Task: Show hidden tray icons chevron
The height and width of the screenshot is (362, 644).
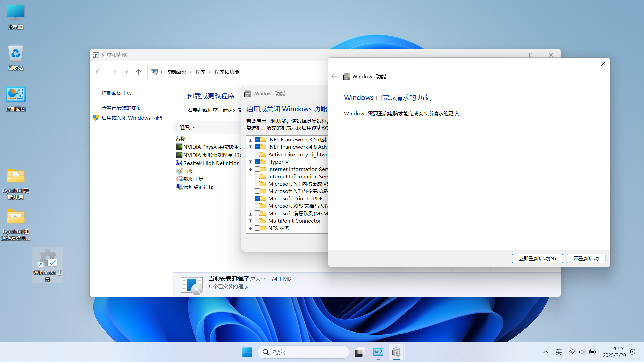Action: point(546,352)
